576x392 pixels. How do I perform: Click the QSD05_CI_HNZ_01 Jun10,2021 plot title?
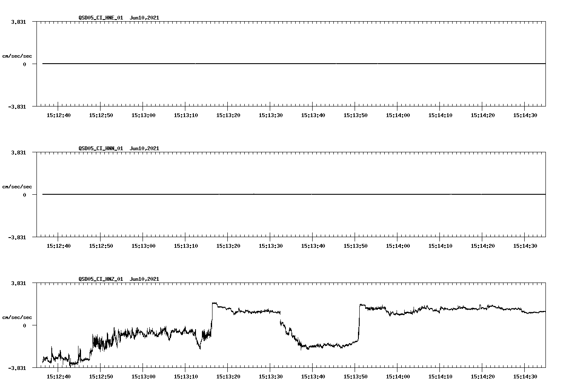(119, 279)
